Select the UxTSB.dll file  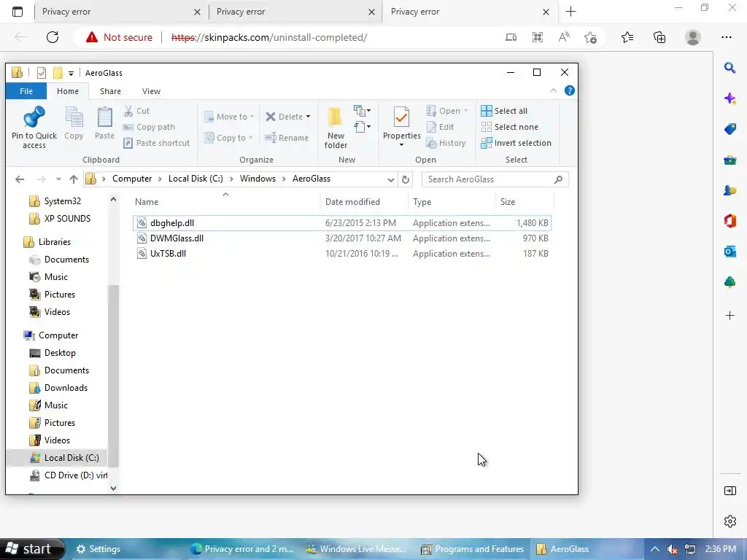coord(341,253)
